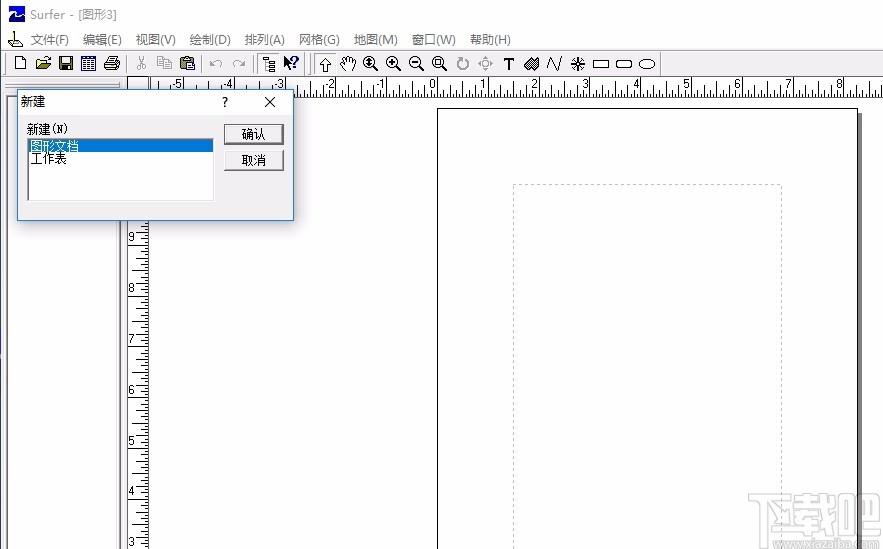This screenshot has width=883, height=549.
Task: Click the zoom rectangle icon
Action: pos(439,64)
